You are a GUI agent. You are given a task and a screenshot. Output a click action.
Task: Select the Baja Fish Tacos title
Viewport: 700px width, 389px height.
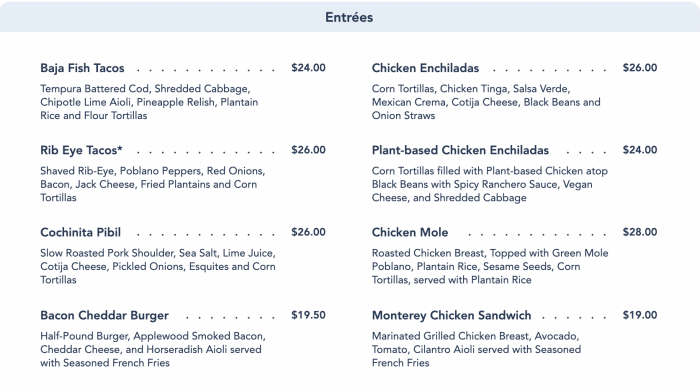coord(82,68)
